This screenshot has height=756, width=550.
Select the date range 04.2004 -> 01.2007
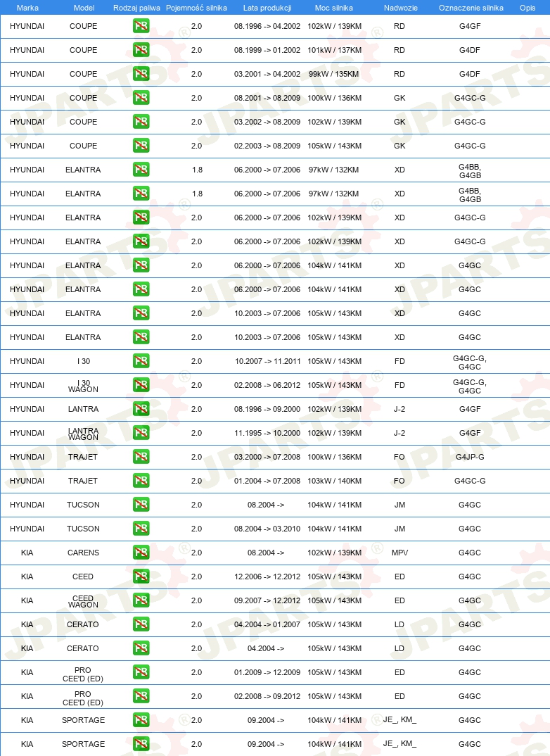(267, 624)
